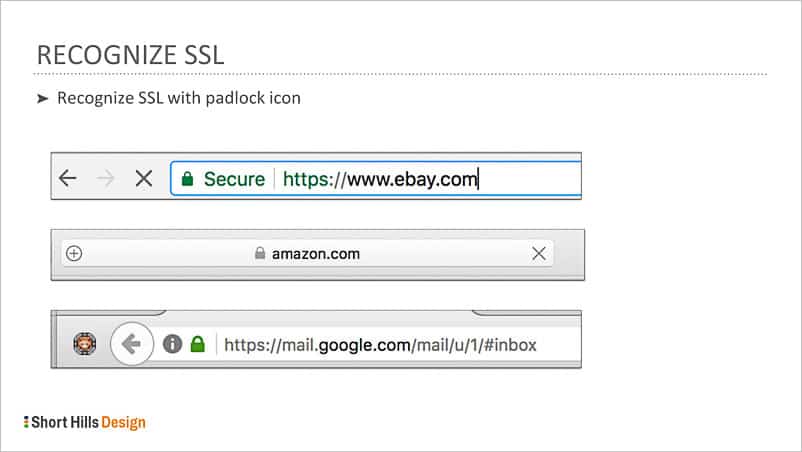The height and width of the screenshot is (452, 802).
Task: Select the amazon.com address text
Action: pyautogui.click(x=315, y=254)
